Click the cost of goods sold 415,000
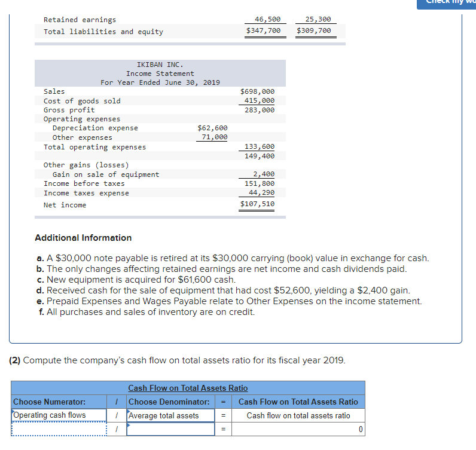The width and height of the screenshot is (476, 450). (260, 100)
